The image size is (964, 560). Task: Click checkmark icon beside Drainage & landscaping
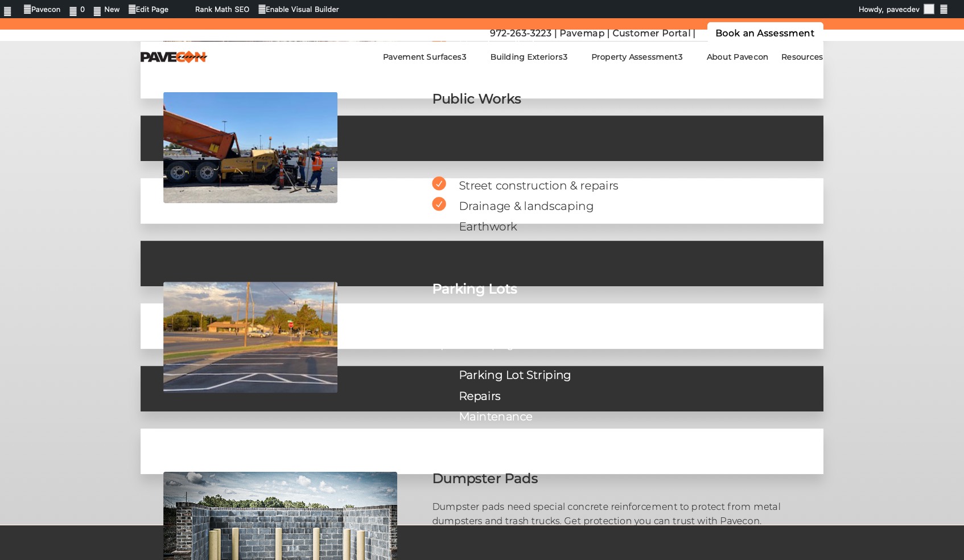click(439, 204)
